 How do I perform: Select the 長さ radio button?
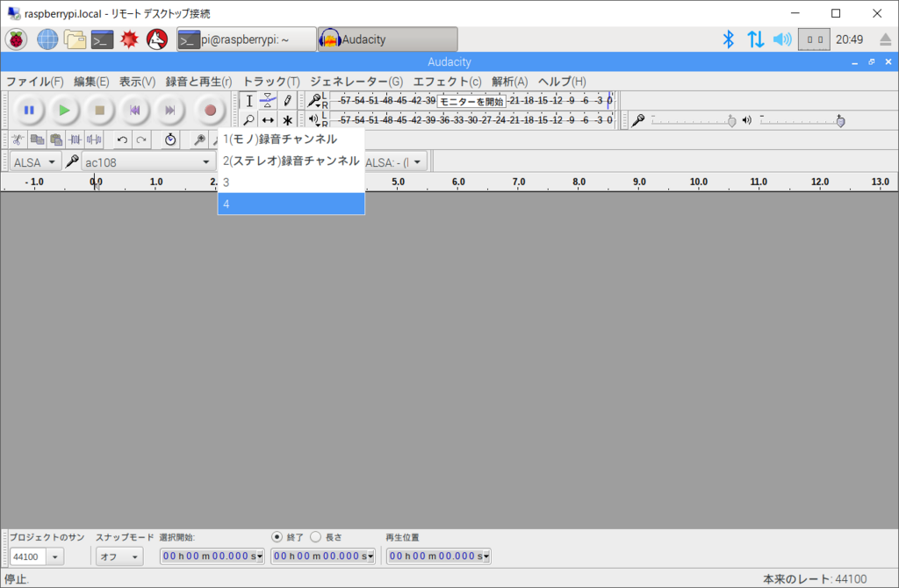click(315, 537)
